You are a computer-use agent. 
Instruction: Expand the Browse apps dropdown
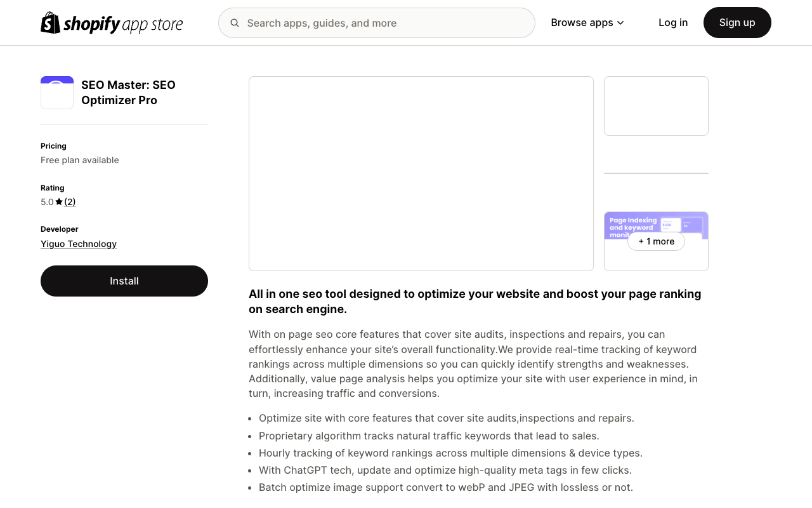[587, 23]
